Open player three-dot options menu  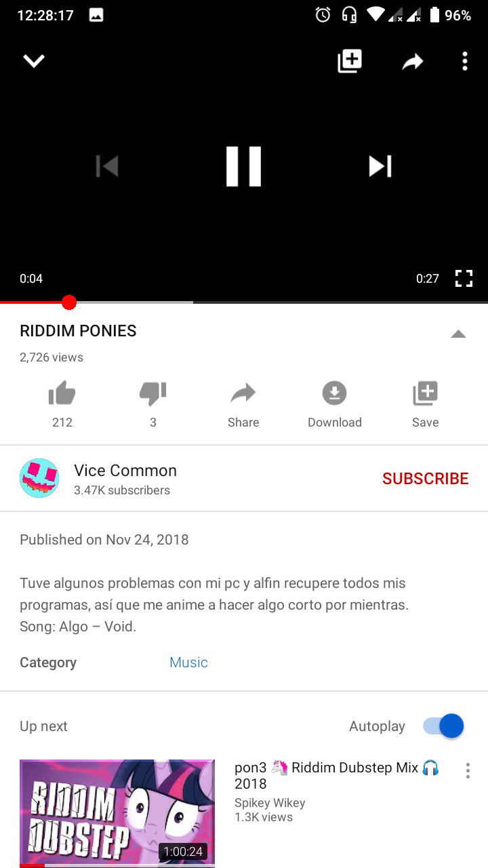pos(464,61)
